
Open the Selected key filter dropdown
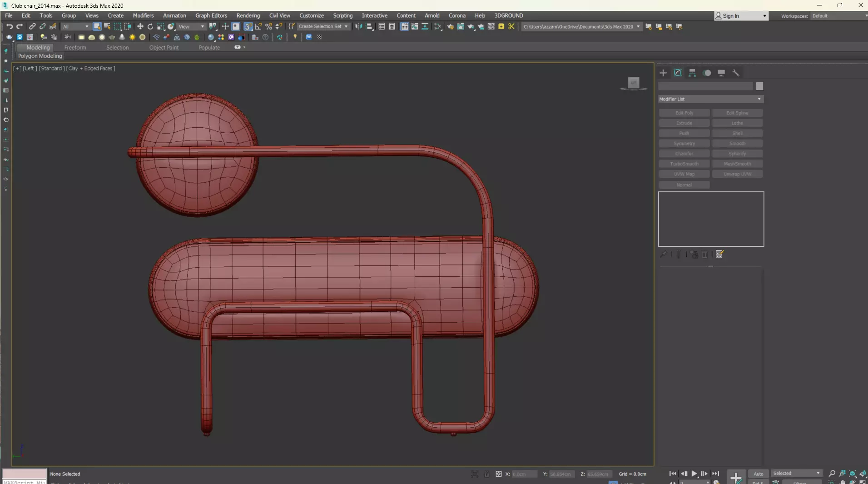[797, 473]
